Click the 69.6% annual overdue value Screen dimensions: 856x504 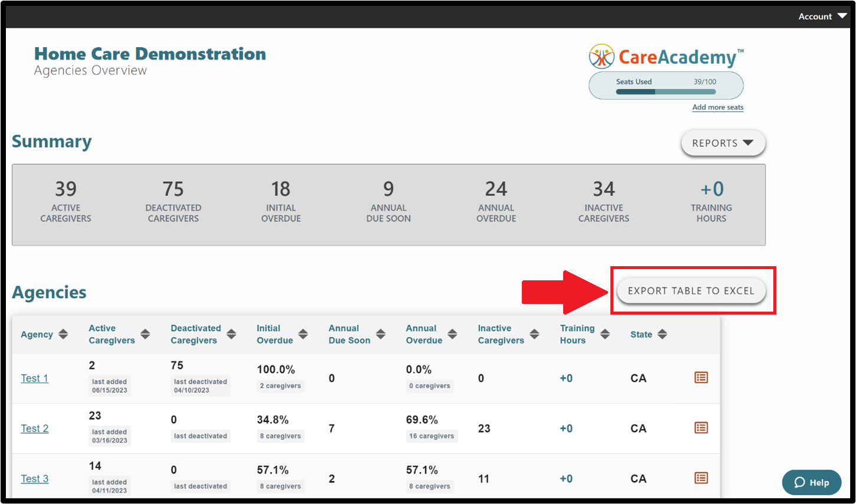point(422,420)
